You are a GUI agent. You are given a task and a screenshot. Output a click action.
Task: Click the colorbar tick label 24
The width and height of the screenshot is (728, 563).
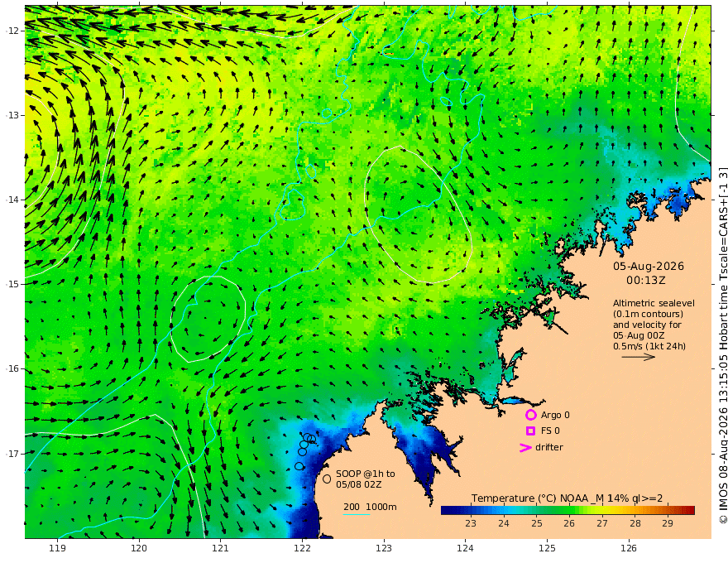coord(504,523)
